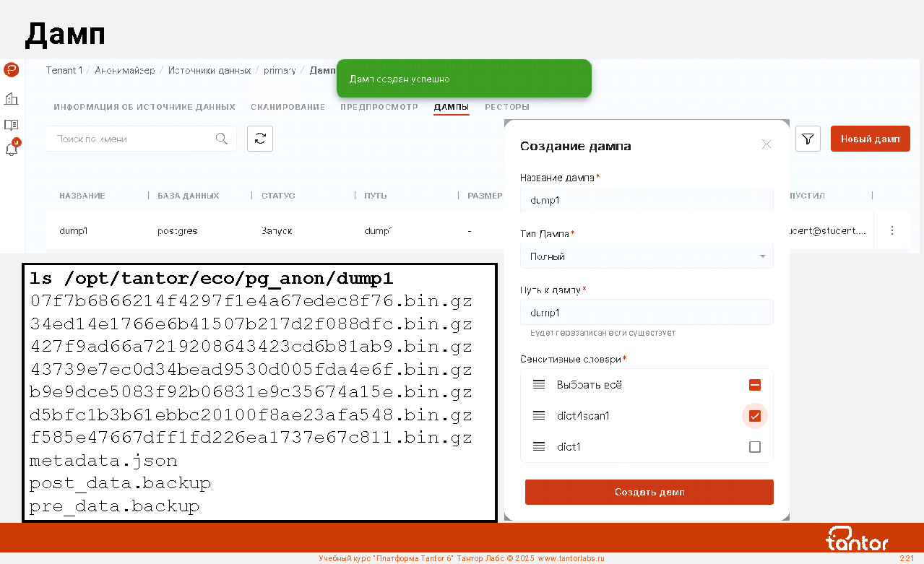Screen dimensions: 924x564
Task: Click the Название дампа input field
Action: pyautogui.click(x=647, y=200)
